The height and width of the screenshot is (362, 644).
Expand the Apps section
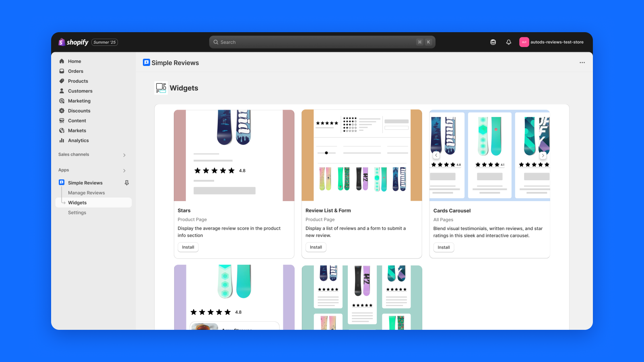point(124,170)
